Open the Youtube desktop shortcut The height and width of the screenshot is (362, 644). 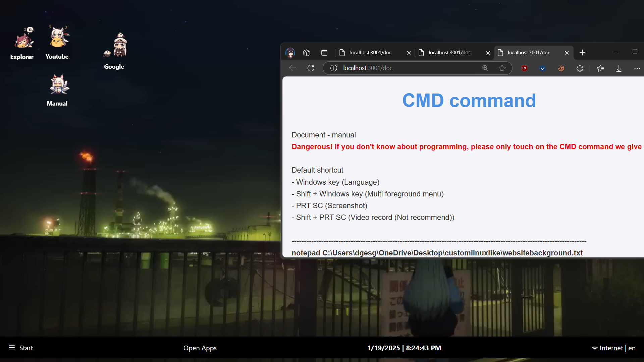point(57,43)
